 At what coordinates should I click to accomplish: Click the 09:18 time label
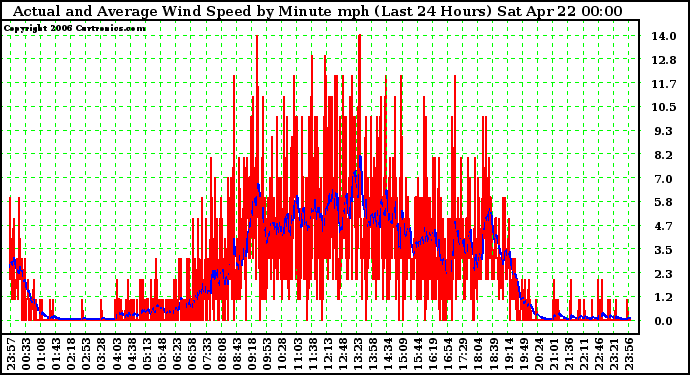pyautogui.click(x=252, y=353)
